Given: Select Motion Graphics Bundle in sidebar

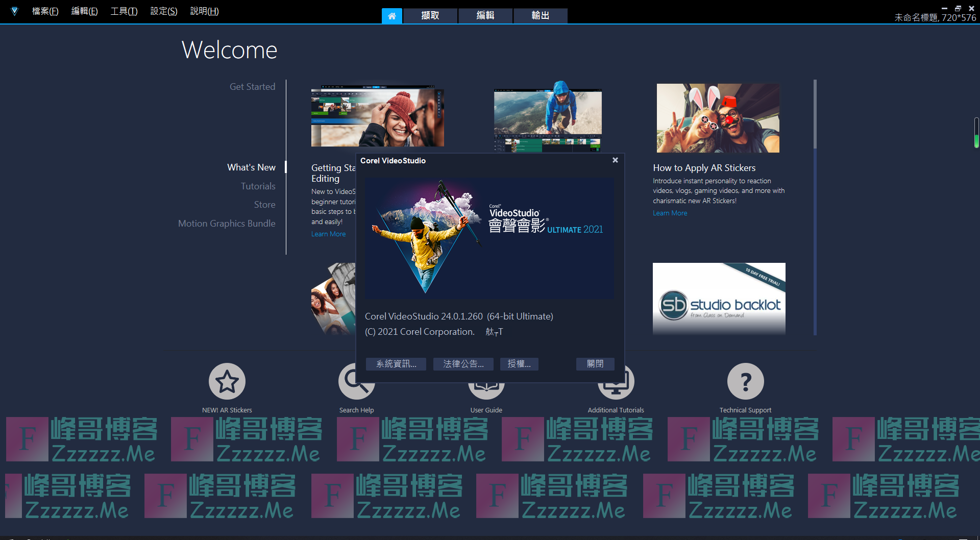Looking at the screenshot, I should 227,224.
